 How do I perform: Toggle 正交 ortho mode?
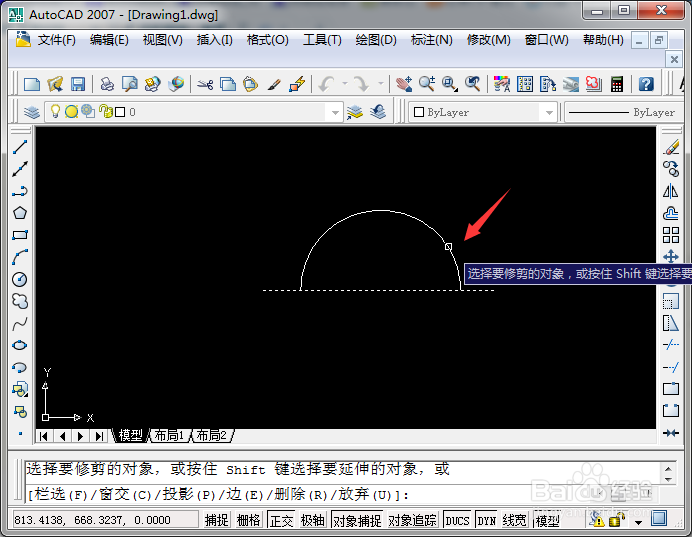[x=282, y=520]
